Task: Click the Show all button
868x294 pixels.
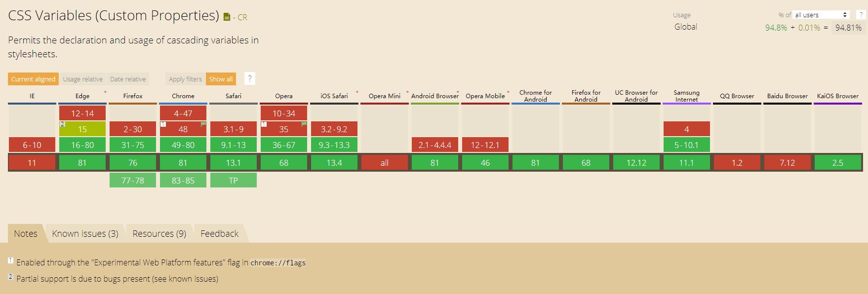Action: (221, 79)
